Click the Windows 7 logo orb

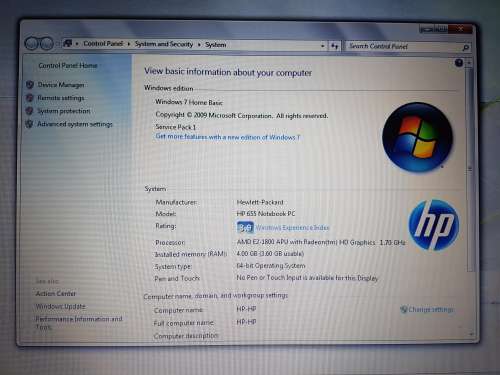[417, 137]
